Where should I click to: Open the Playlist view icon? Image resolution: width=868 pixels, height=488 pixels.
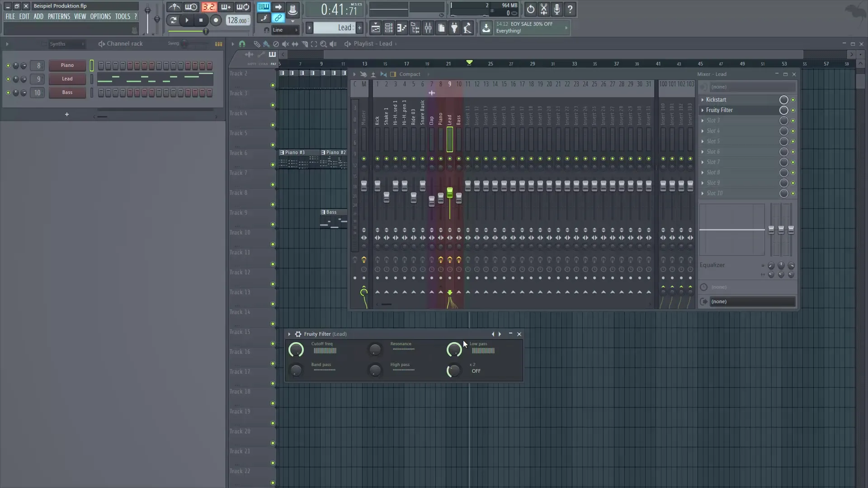click(375, 28)
